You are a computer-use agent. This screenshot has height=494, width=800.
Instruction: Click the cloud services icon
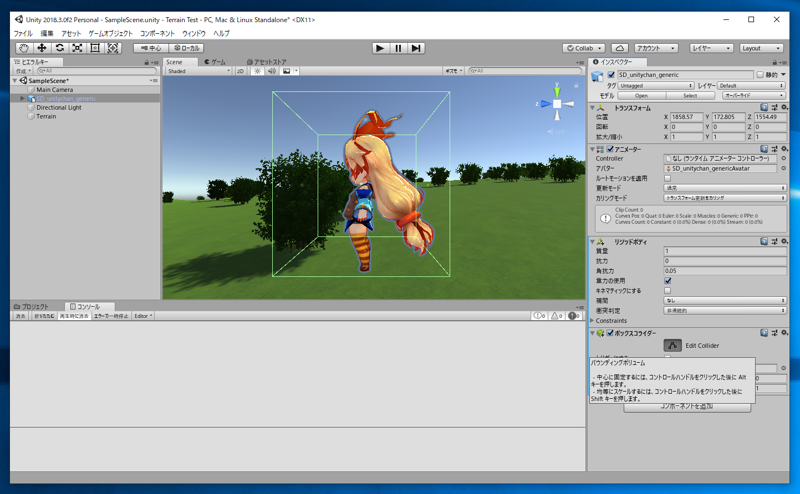[x=619, y=48]
